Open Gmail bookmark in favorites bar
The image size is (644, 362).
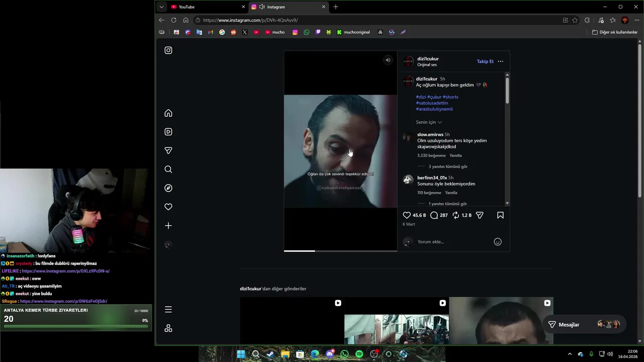click(x=211, y=32)
